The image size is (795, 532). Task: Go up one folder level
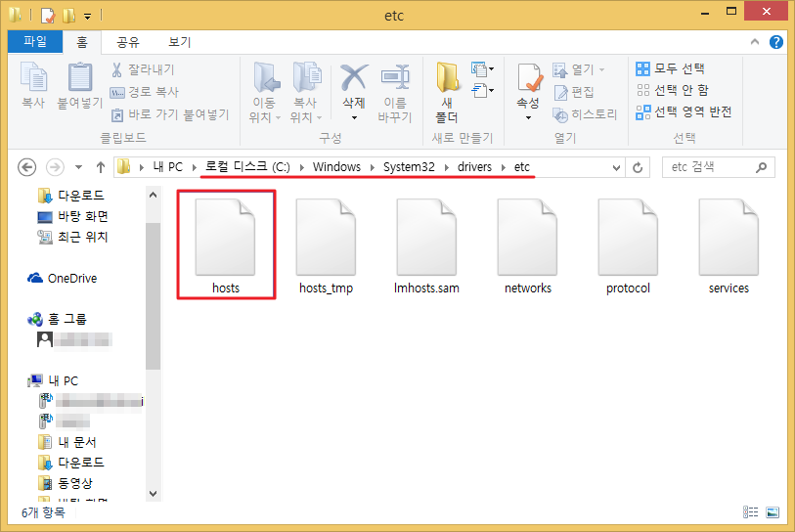[x=101, y=167]
